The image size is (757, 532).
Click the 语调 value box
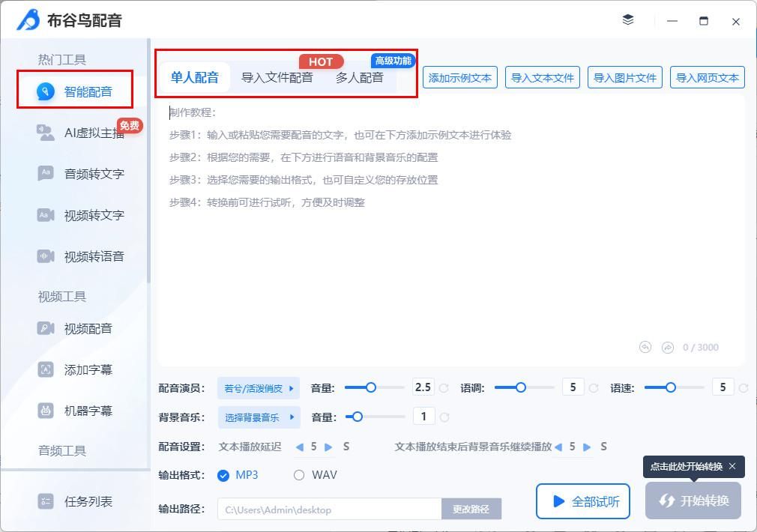pyautogui.click(x=573, y=387)
